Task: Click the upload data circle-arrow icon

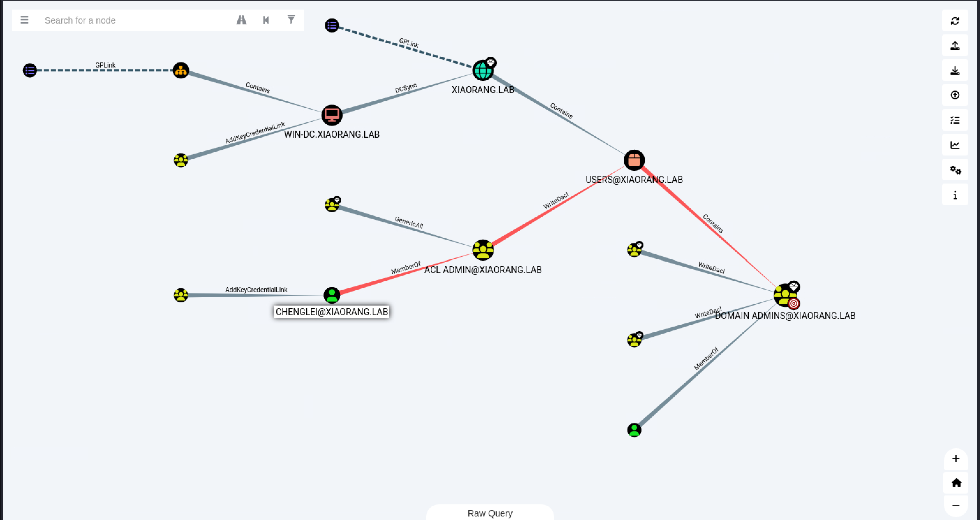Action: click(955, 95)
